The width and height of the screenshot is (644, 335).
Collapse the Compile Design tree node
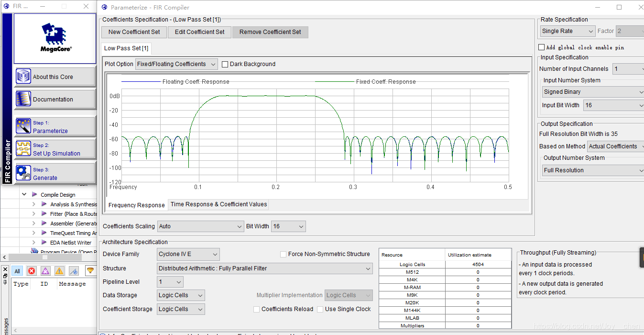coord(24,194)
